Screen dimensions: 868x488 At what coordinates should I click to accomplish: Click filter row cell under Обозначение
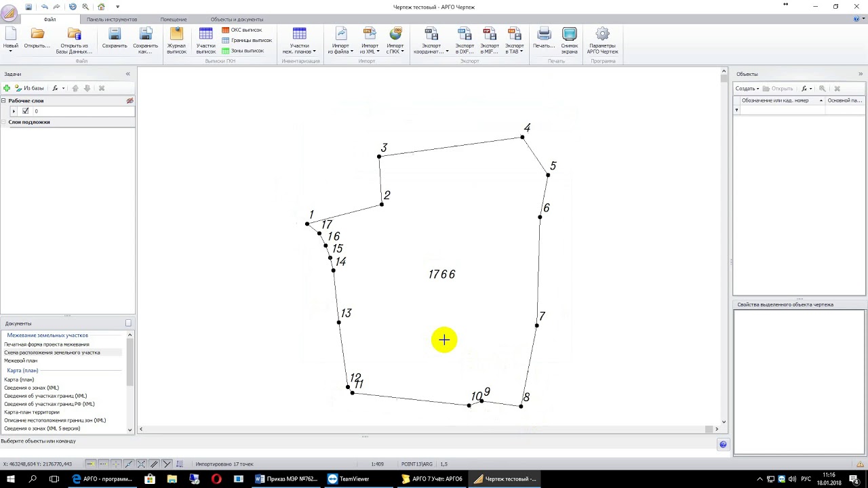click(783, 110)
